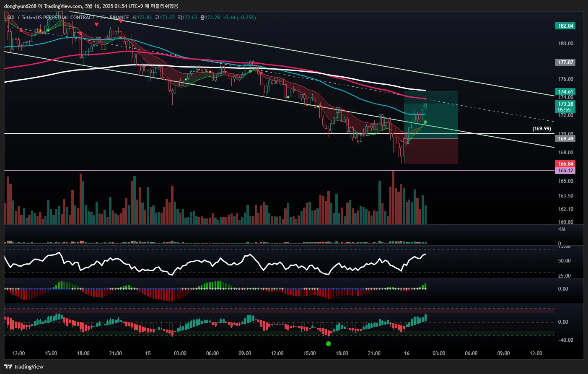
Task: Click the current price label 173.28 with countdown
Action: tap(565, 106)
